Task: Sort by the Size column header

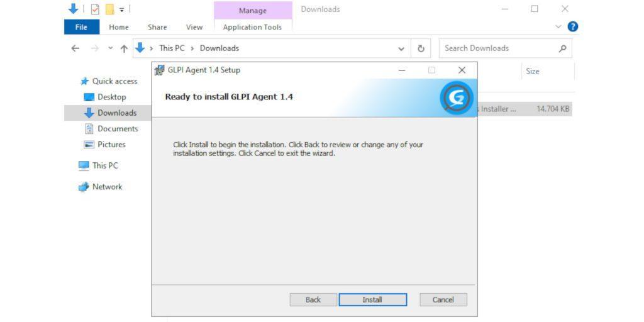Action: 532,71
